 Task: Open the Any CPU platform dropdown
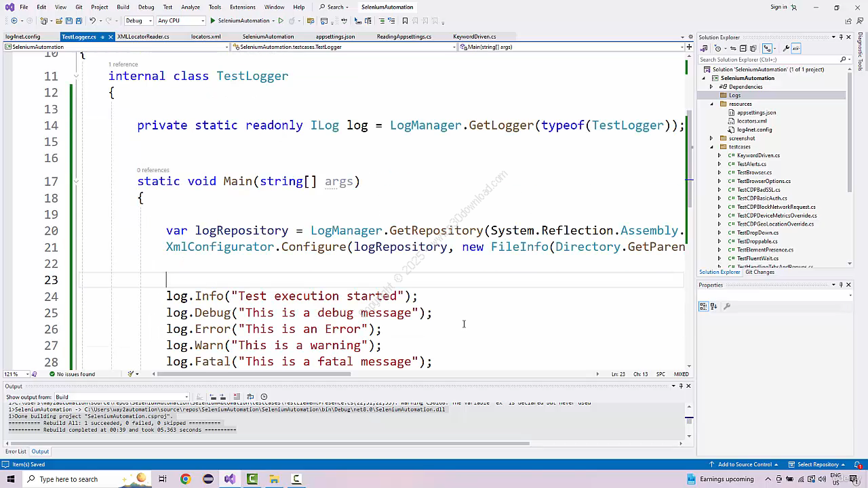(x=181, y=20)
